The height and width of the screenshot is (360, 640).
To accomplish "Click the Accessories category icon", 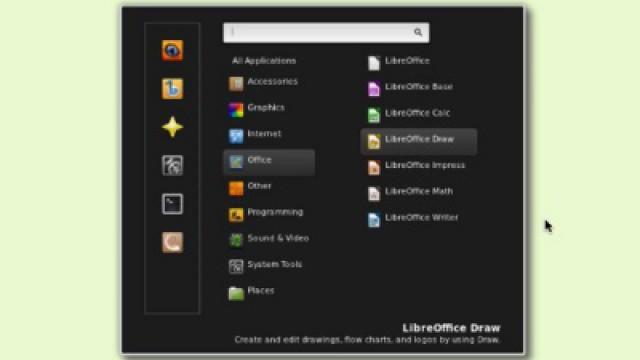I will point(236,84).
